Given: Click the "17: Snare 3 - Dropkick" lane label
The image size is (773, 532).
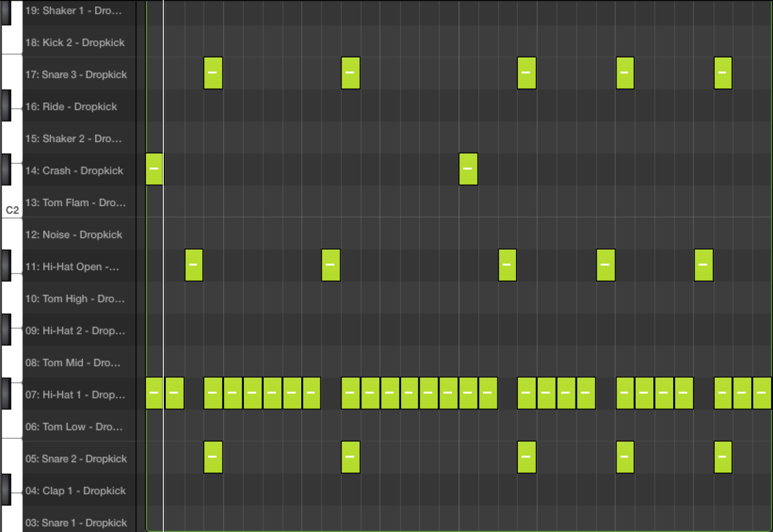Looking at the screenshot, I should pyautogui.click(x=76, y=75).
